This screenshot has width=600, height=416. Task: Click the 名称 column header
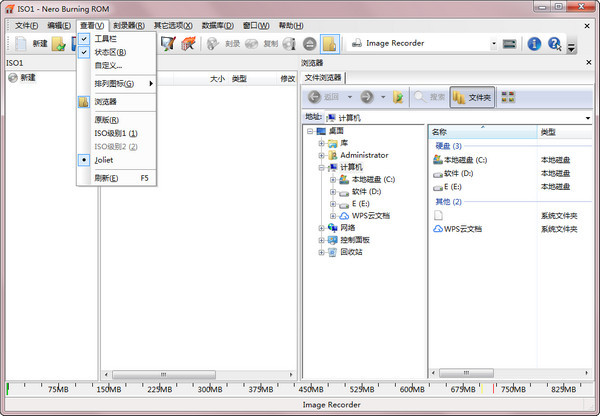pos(482,132)
